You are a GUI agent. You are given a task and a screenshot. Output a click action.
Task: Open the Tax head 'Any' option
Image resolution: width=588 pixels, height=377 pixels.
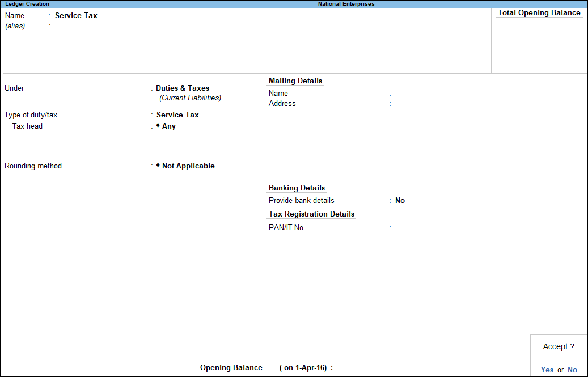pyautogui.click(x=166, y=126)
